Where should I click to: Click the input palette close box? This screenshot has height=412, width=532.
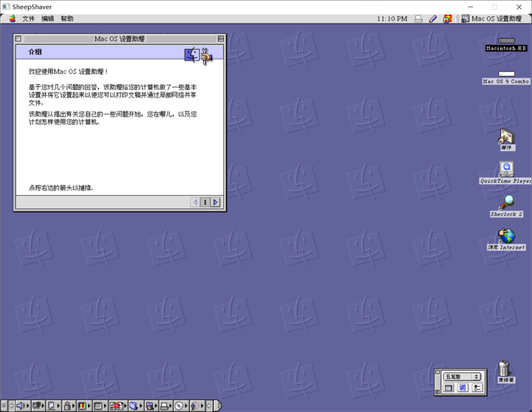(x=437, y=373)
